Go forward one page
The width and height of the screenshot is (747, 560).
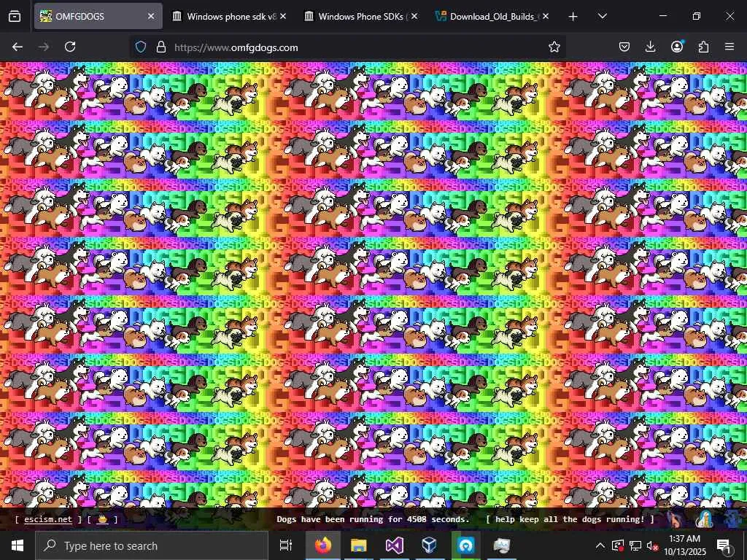click(44, 47)
